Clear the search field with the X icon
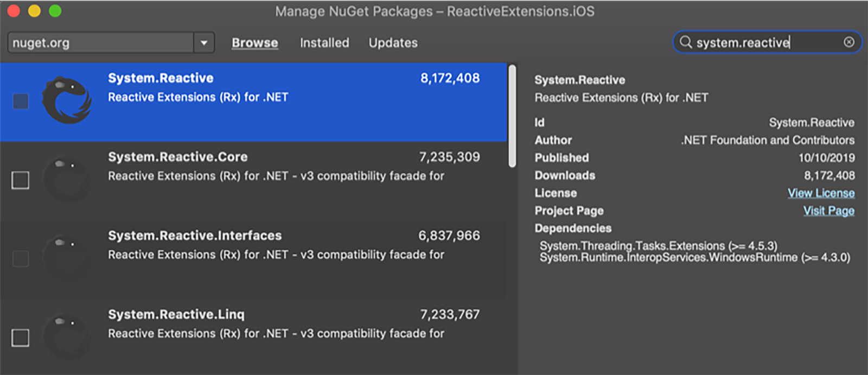The height and width of the screenshot is (375, 868). (x=848, y=42)
